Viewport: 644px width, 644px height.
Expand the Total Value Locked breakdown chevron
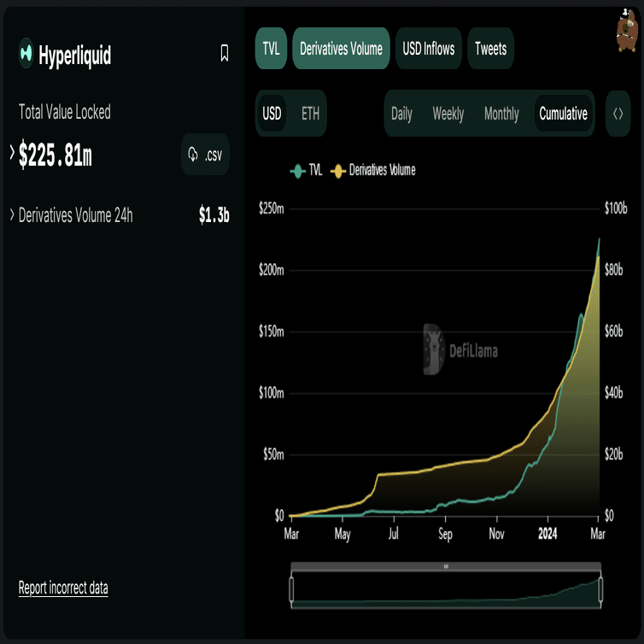tap(12, 152)
